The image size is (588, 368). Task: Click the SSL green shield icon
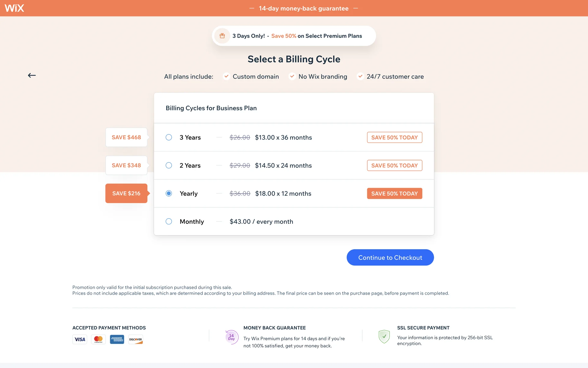click(x=384, y=336)
